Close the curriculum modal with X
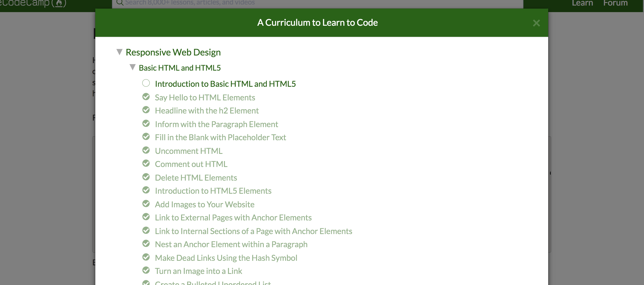The height and width of the screenshot is (285, 644). click(x=536, y=23)
